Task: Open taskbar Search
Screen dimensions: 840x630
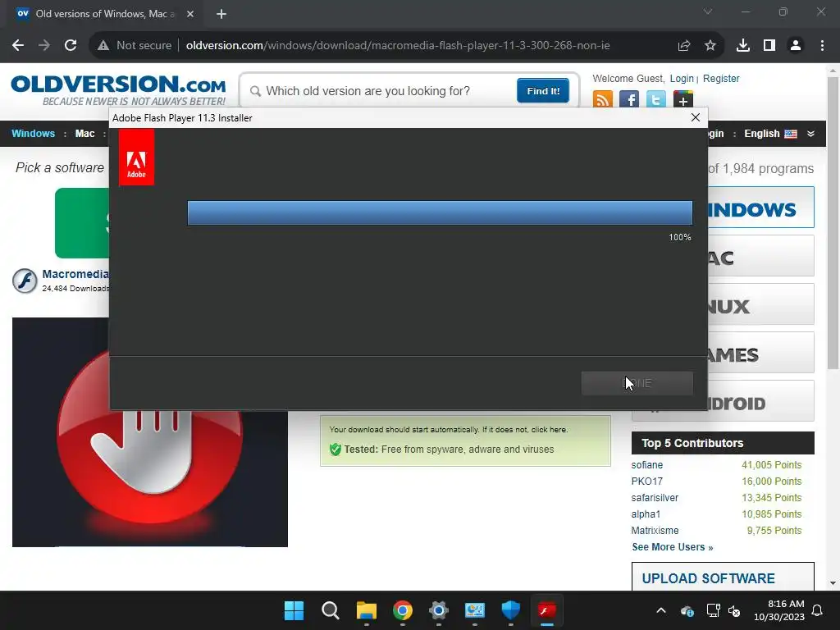Action: point(330,610)
